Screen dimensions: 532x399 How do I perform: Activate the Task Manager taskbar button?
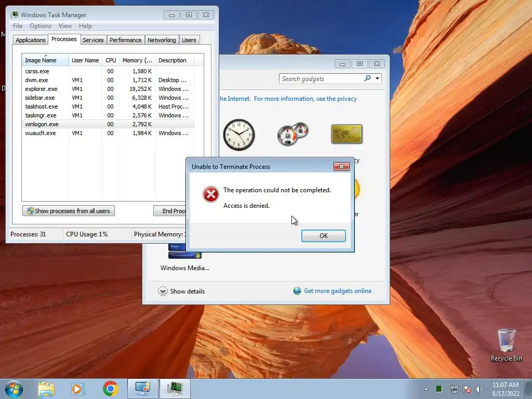175,389
